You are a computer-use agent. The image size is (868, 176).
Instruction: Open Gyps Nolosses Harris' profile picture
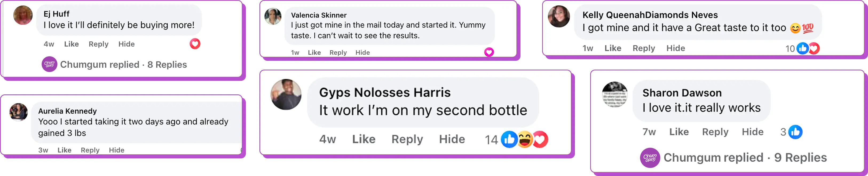coord(286,95)
